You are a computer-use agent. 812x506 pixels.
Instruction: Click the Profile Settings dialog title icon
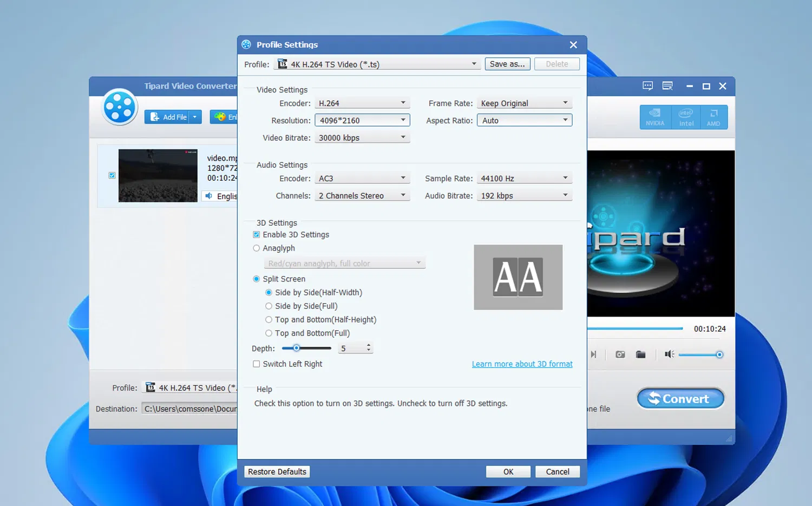(x=246, y=44)
